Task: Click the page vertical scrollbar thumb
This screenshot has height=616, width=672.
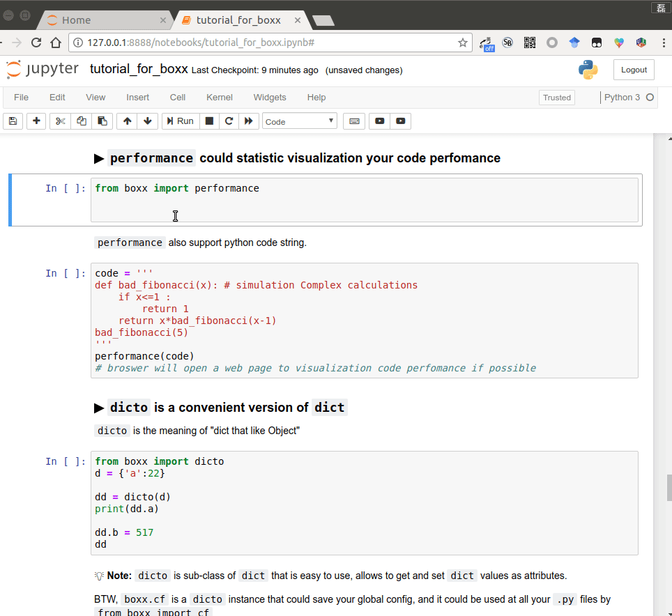Action: click(669, 488)
